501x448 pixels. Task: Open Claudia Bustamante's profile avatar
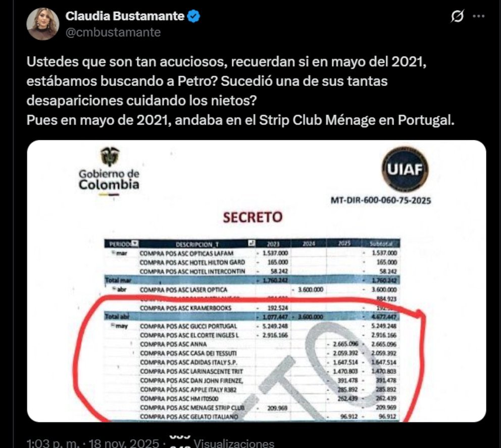coord(42,24)
